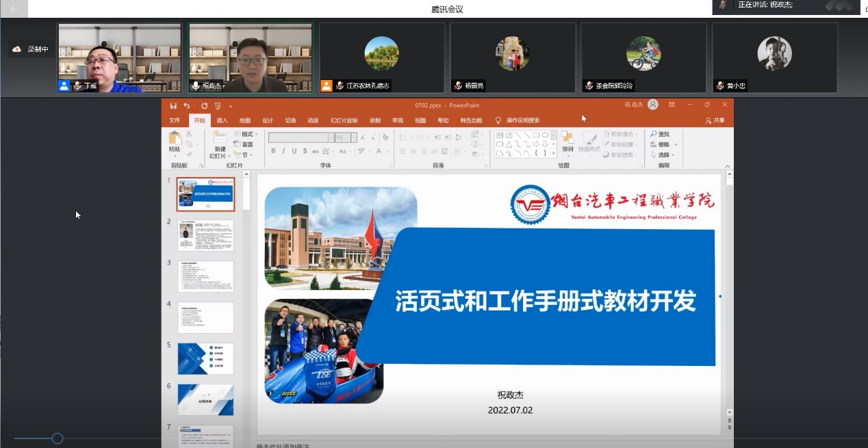Open the Layout (版式) dropdown
868x448 pixels.
click(x=245, y=134)
